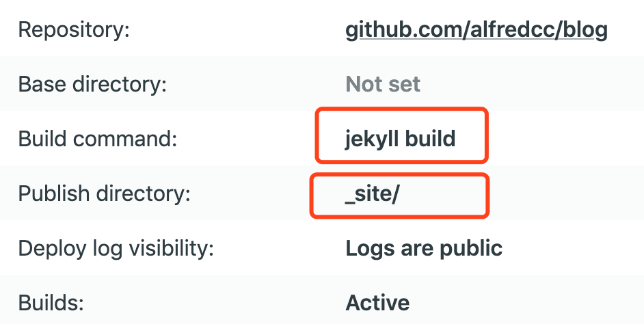The height and width of the screenshot is (324, 644).
Task: Click the 'Build command:' label
Action: [x=97, y=139]
